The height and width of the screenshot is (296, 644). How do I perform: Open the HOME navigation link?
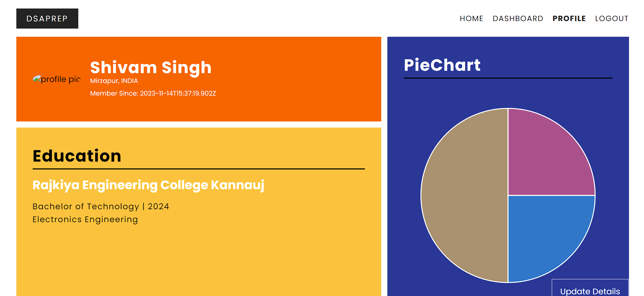coord(471,19)
